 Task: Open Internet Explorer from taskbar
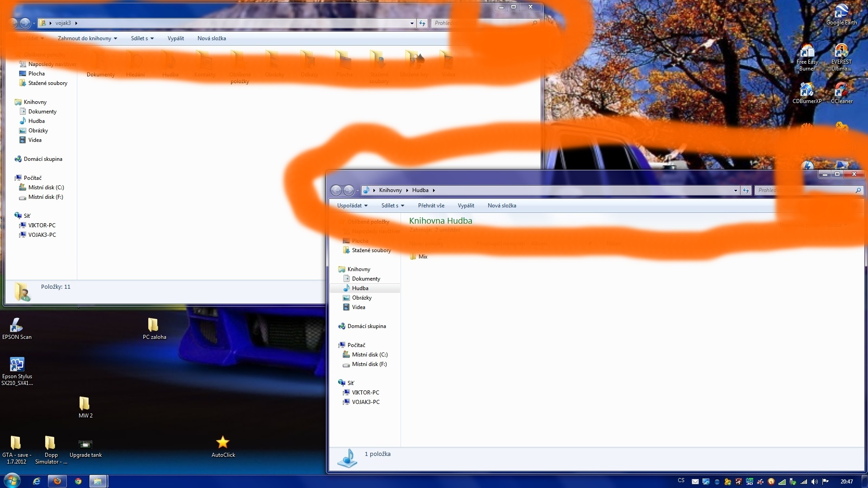tap(37, 481)
